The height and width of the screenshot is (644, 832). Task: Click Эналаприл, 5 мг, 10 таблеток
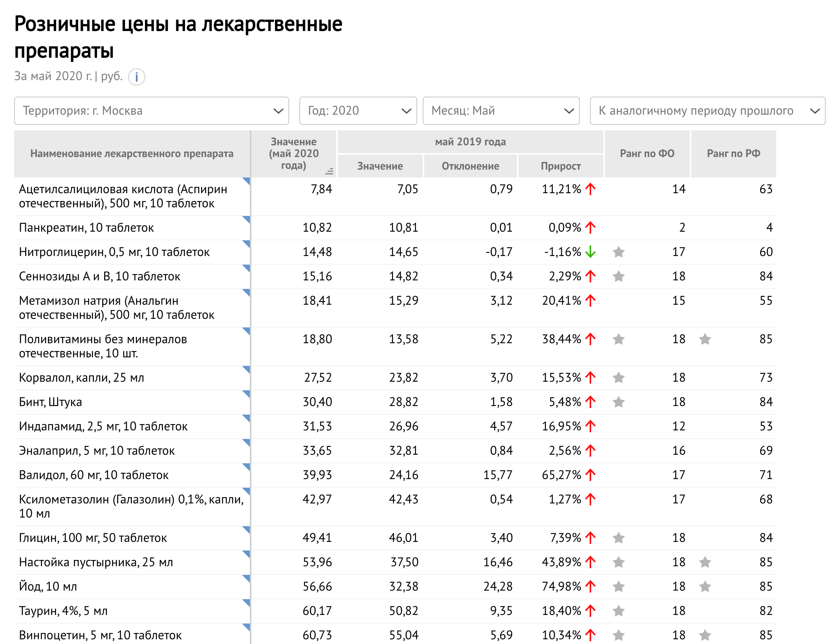click(x=97, y=450)
